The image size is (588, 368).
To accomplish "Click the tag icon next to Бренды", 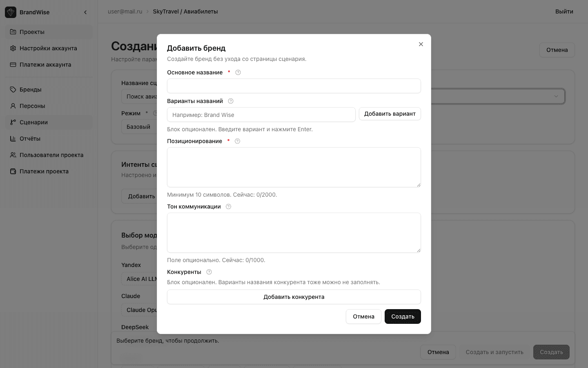I will (x=13, y=90).
